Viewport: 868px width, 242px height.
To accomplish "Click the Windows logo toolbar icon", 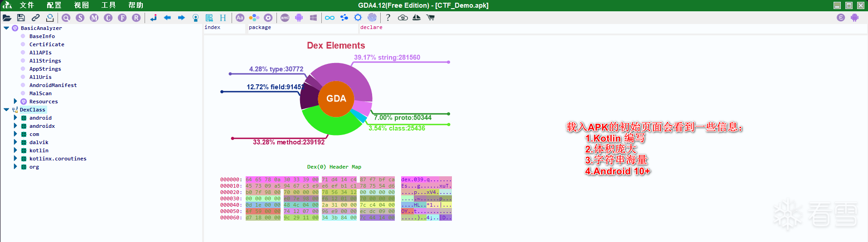I will [x=313, y=18].
